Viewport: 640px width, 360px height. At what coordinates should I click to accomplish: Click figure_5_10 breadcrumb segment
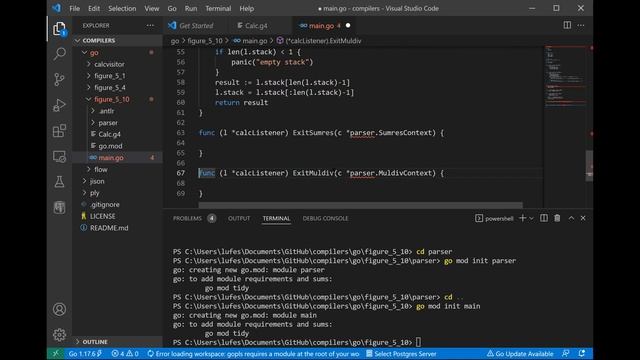point(205,41)
